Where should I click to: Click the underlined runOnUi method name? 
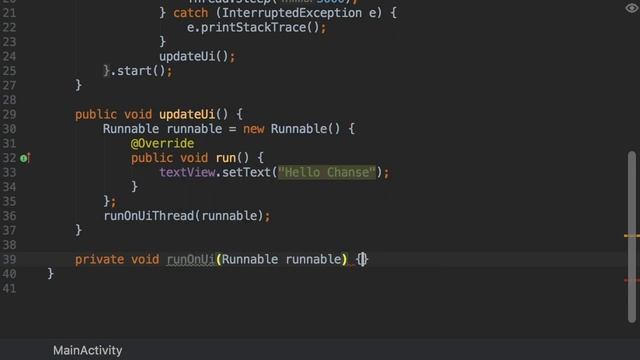[x=191, y=260]
